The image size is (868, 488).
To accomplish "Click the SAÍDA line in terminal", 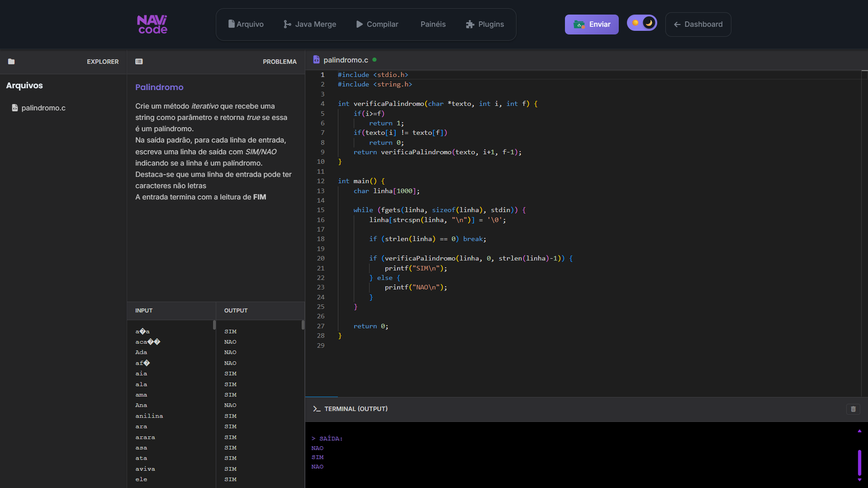I will point(327,439).
